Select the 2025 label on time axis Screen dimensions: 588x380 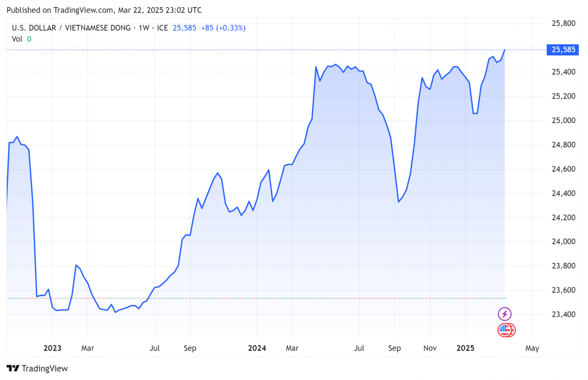click(465, 348)
